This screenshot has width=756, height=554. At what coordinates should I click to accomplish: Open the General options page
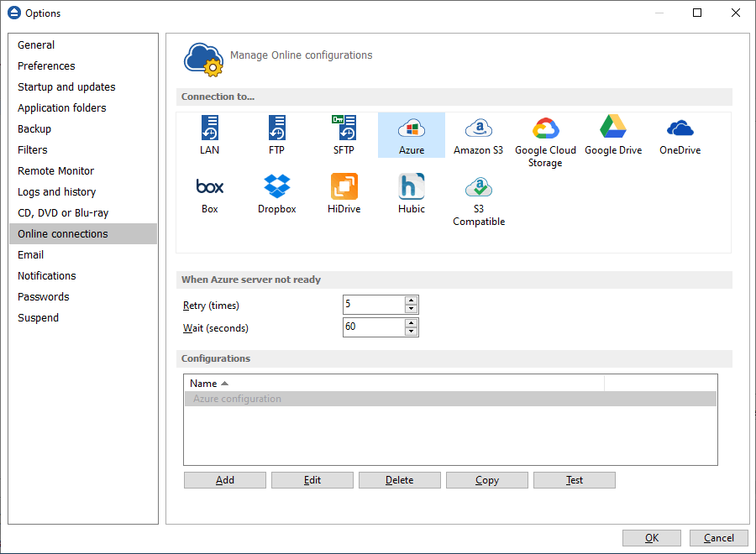point(83,44)
